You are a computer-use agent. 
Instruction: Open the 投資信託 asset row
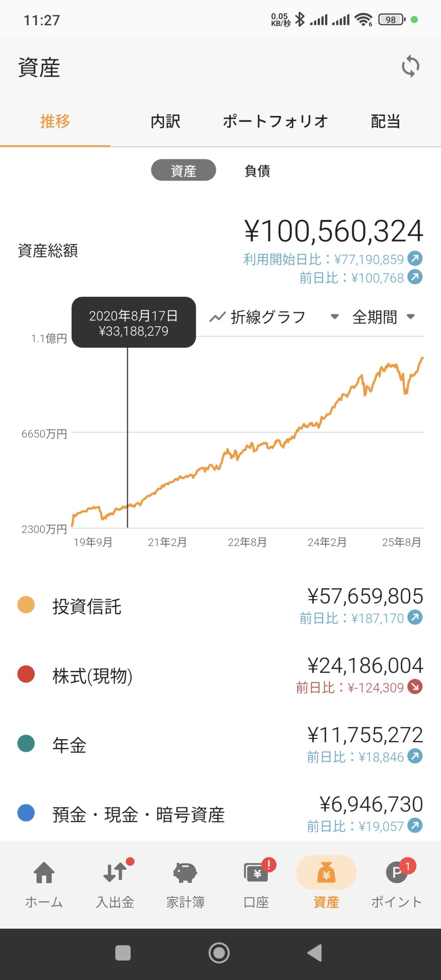(x=220, y=606)
